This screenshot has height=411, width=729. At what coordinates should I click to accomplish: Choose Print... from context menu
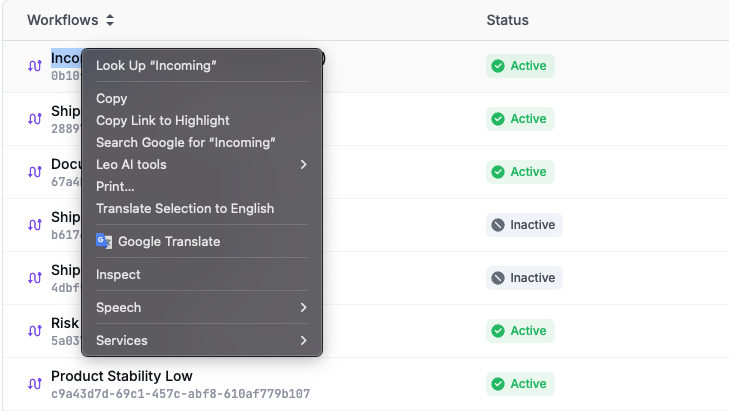tap(202, 186)
